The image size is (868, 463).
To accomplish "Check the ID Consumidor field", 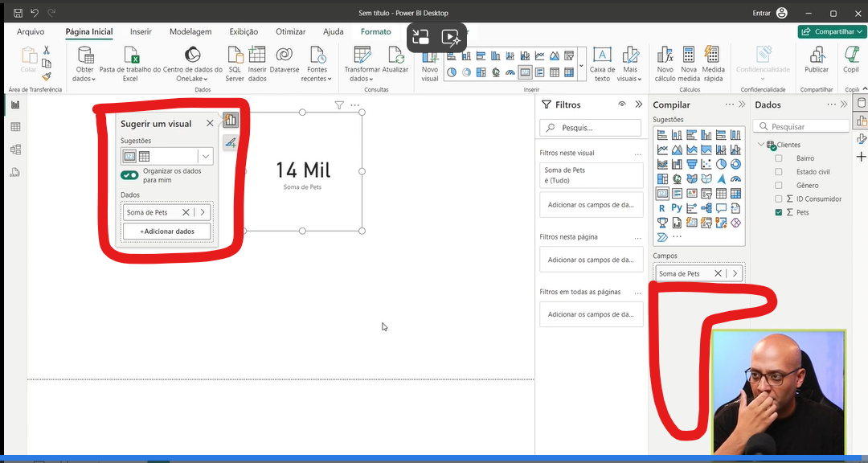I will coord(779,199).
